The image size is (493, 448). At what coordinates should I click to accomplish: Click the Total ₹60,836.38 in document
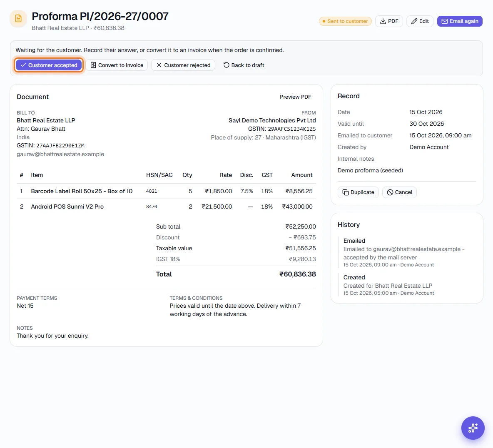coord(297,274)
